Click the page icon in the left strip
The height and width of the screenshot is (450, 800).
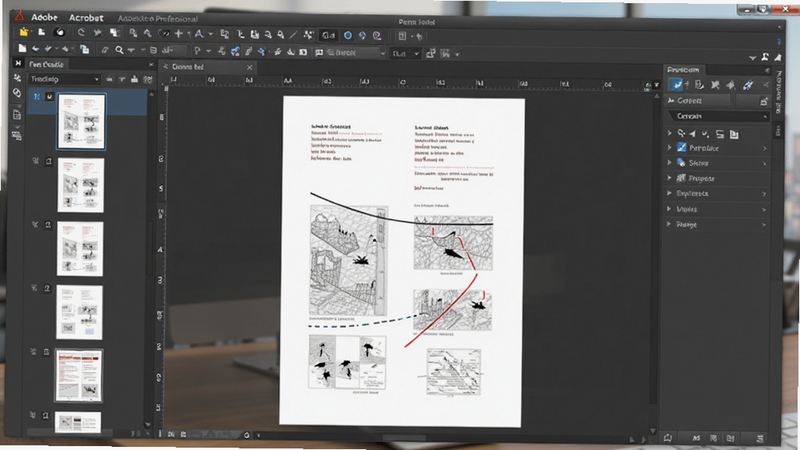17,114
